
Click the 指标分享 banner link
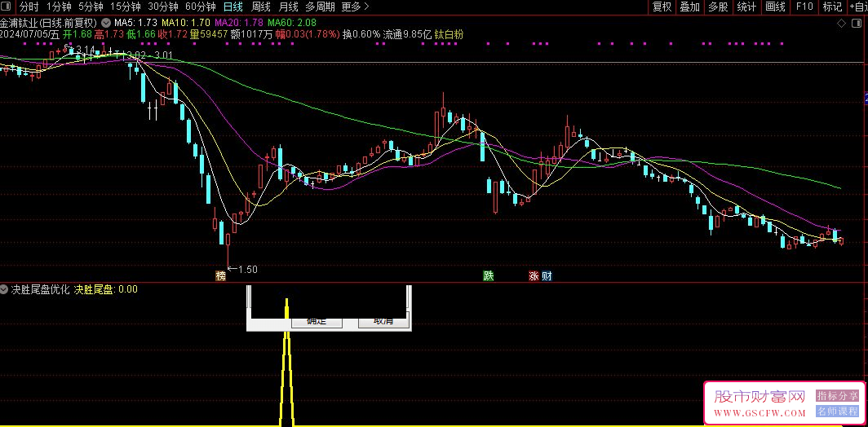click(x=837, y=396)
